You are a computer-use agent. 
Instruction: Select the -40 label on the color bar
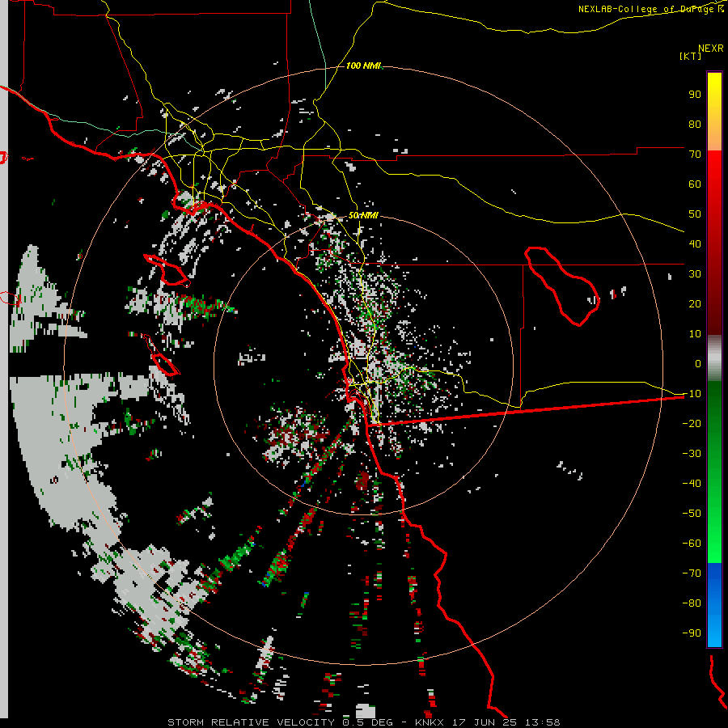tap(692, 484)
